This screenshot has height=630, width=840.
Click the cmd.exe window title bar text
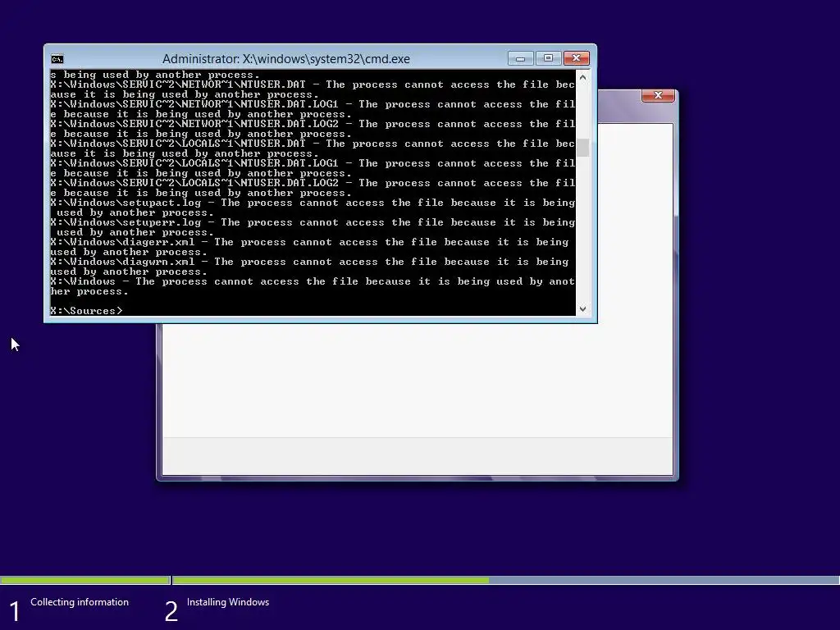286,59
